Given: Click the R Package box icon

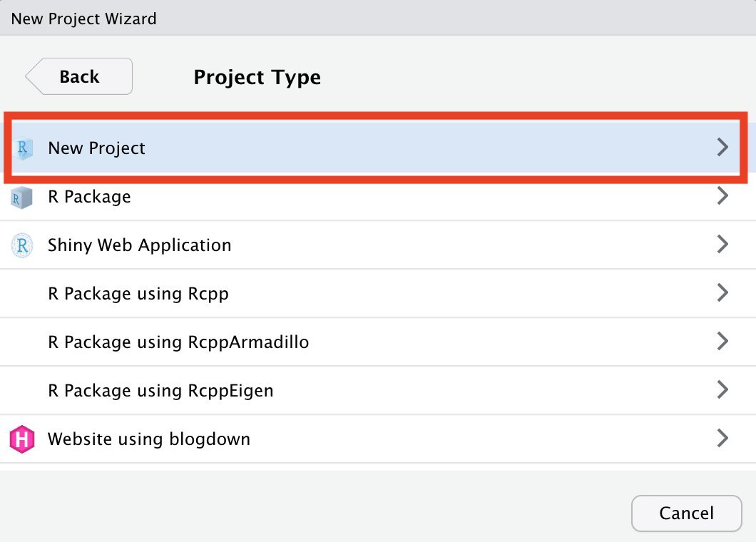Looking at the screenshot, I should pyautogui.click(x=21, y=198).
